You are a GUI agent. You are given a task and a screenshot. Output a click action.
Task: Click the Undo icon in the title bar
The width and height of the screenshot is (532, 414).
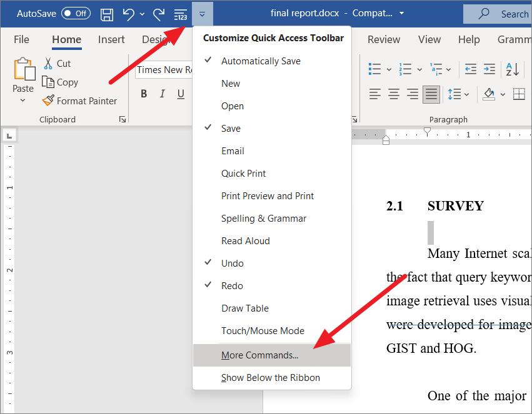[128, 13]
